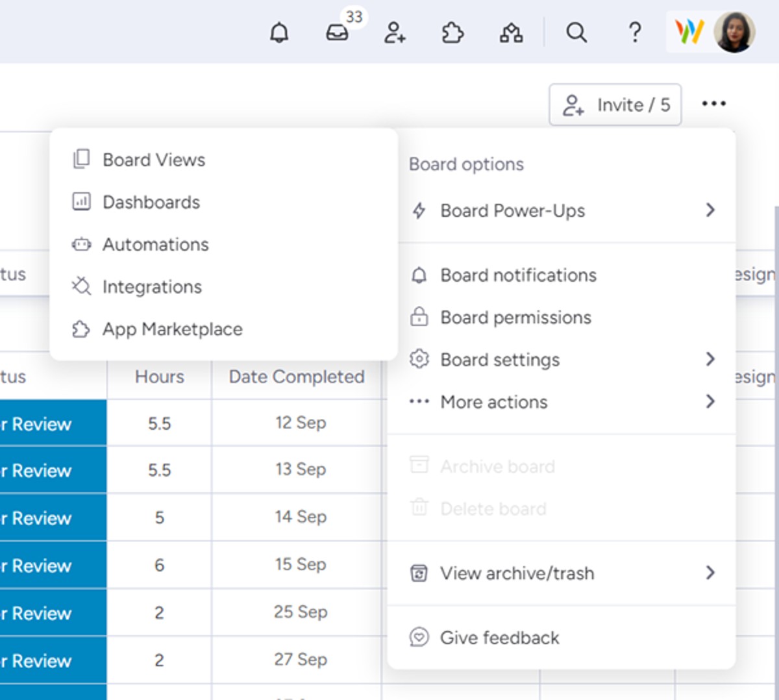Click the Date Completed column header
The image size is (779, 700).
297,377
